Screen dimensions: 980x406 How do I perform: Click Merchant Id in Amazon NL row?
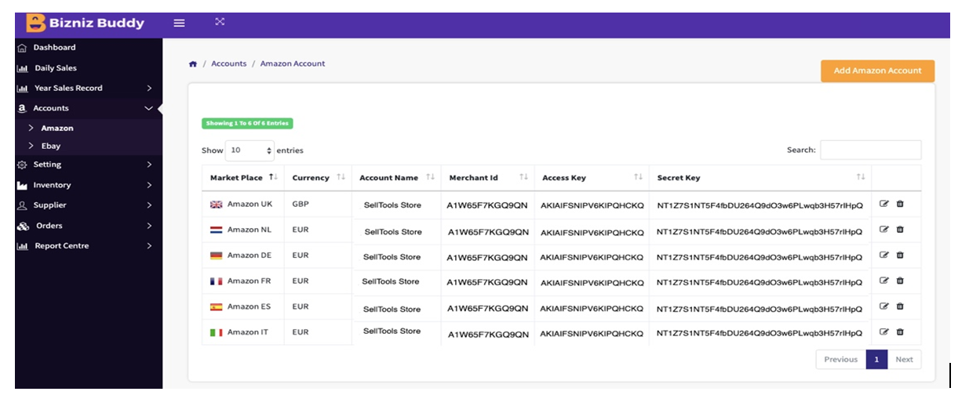click(x=487, y=232)
